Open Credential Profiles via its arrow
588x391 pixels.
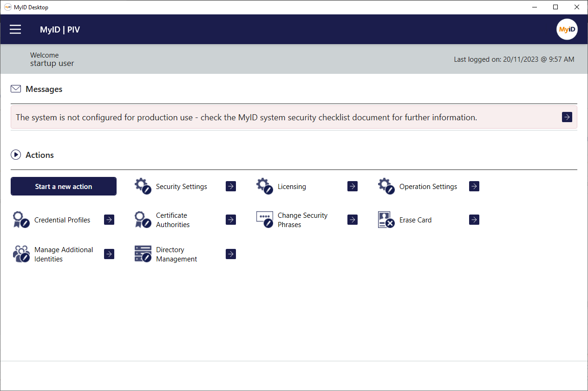click(x=109, y=220)
